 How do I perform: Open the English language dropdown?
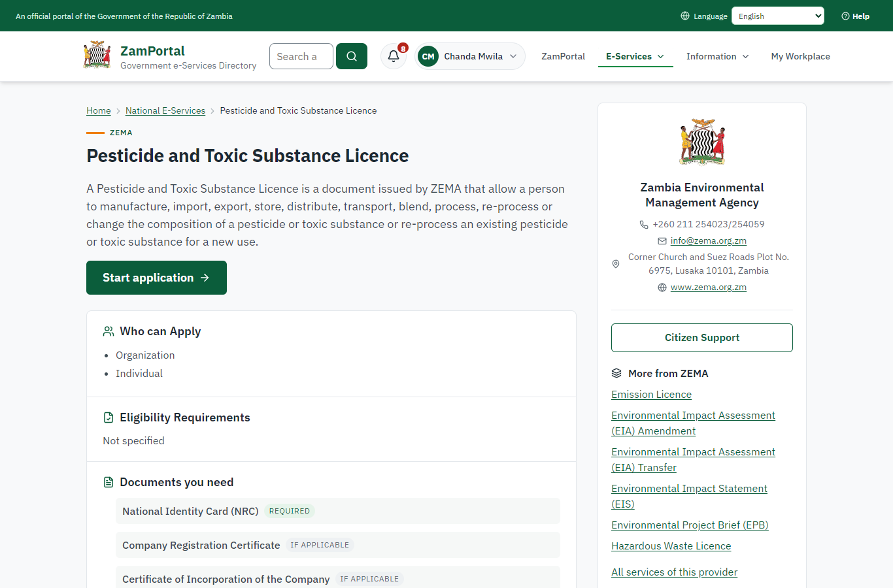(x=778, y=16)
